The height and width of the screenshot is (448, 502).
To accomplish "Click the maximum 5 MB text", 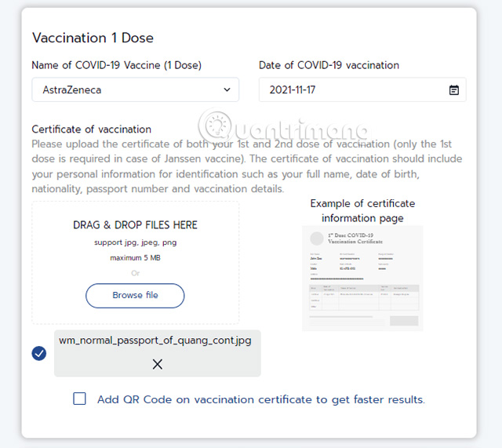I will (135, 257).
